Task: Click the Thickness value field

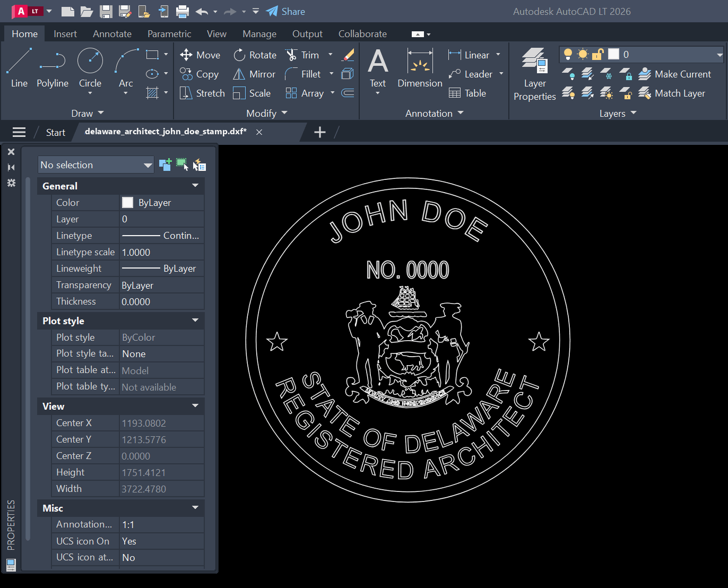Action: coord(162,302)
